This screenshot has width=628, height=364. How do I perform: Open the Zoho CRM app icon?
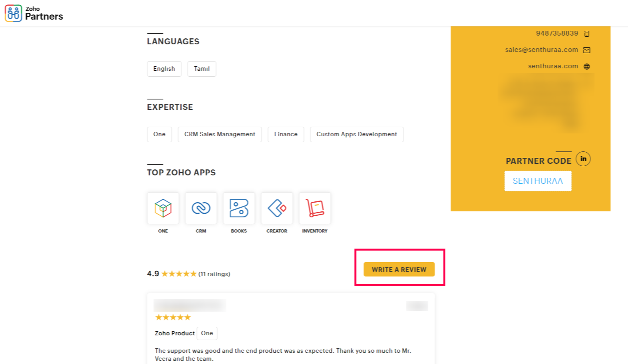(x=201, y=208)
